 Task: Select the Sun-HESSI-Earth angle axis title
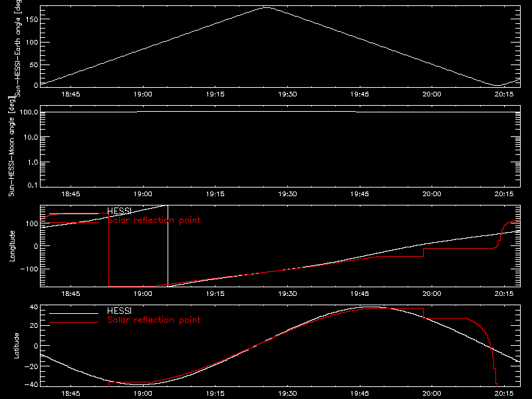coord(19,48)
